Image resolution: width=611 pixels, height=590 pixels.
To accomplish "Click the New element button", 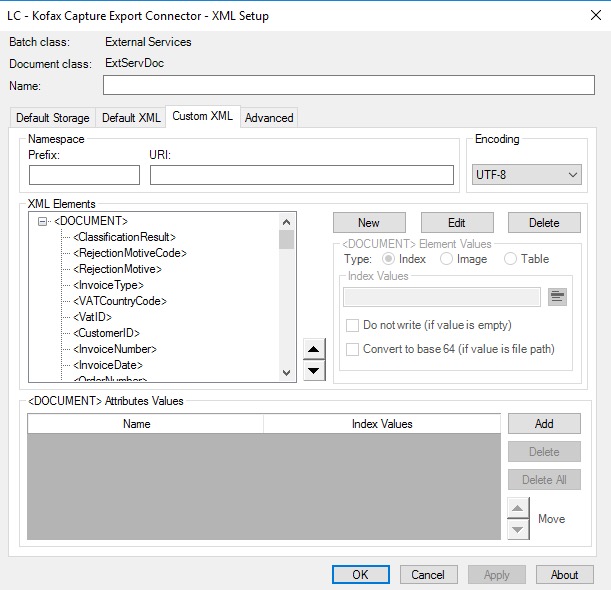I will point(369,222).
